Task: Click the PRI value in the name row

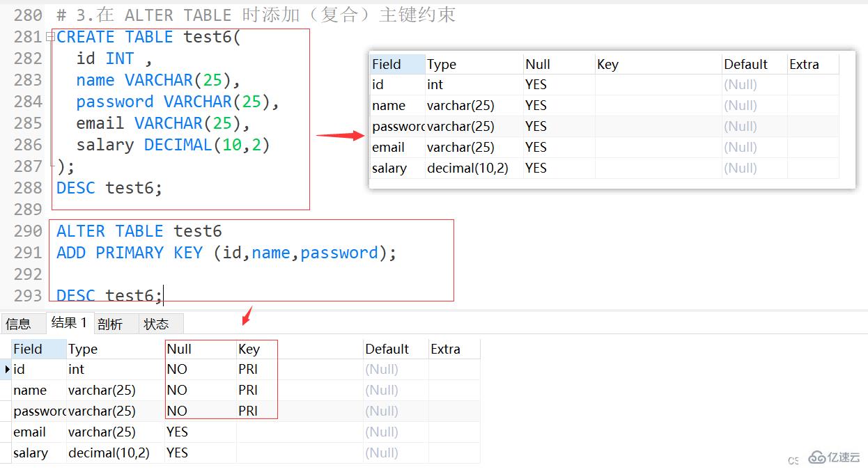Action: click(x=248, y=390)
